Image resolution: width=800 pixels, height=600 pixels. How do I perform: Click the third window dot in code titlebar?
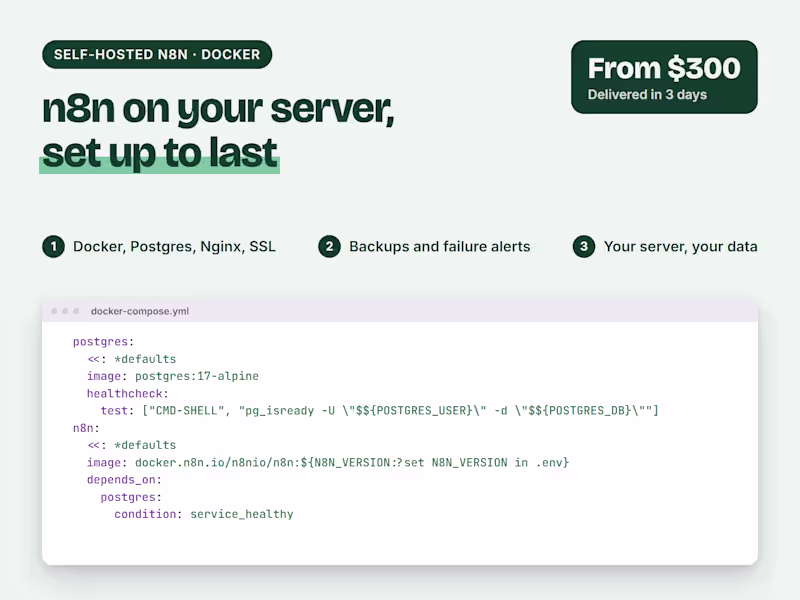click(x=77, y=311)
